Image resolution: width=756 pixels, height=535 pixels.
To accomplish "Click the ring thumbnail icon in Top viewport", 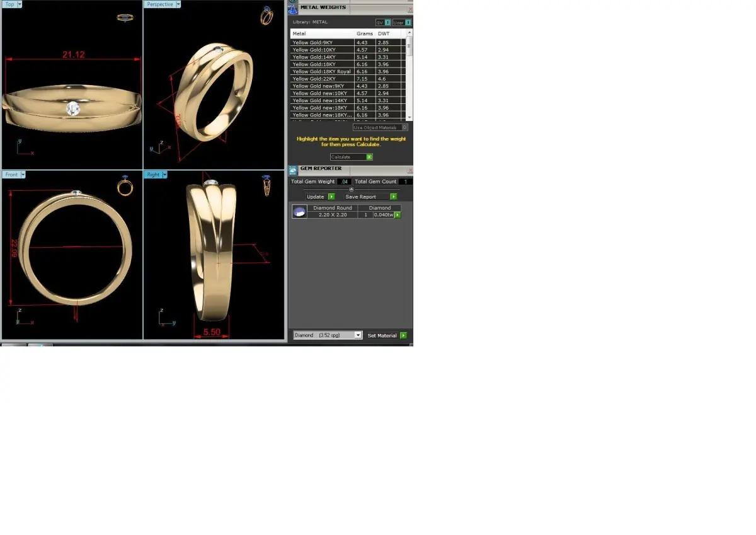I will tap(125, 18).
